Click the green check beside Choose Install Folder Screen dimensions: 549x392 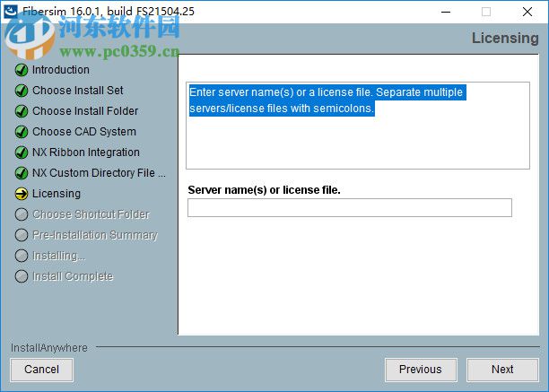pos(22,111)
